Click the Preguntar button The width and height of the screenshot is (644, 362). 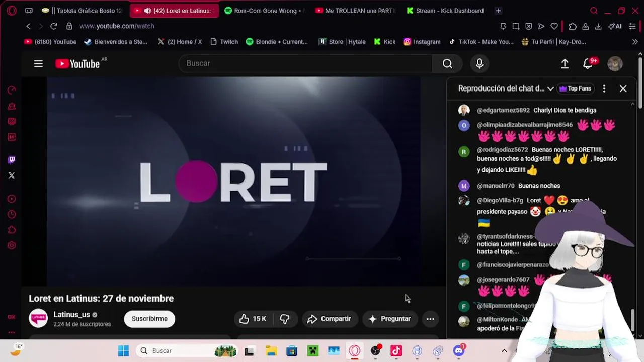pyautogui.click(x=389, y=319)
